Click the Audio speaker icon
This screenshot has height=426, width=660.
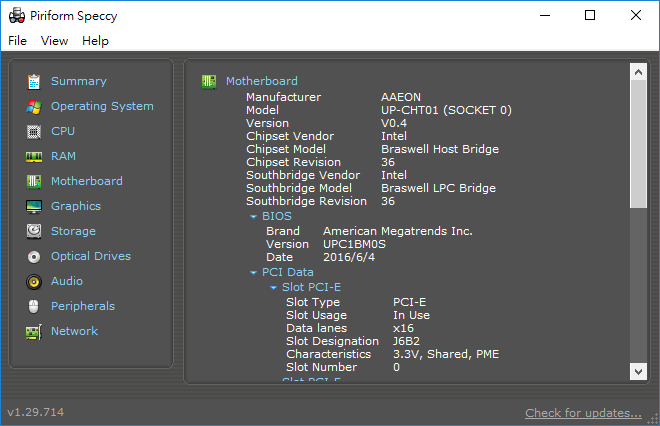[34, 281]
